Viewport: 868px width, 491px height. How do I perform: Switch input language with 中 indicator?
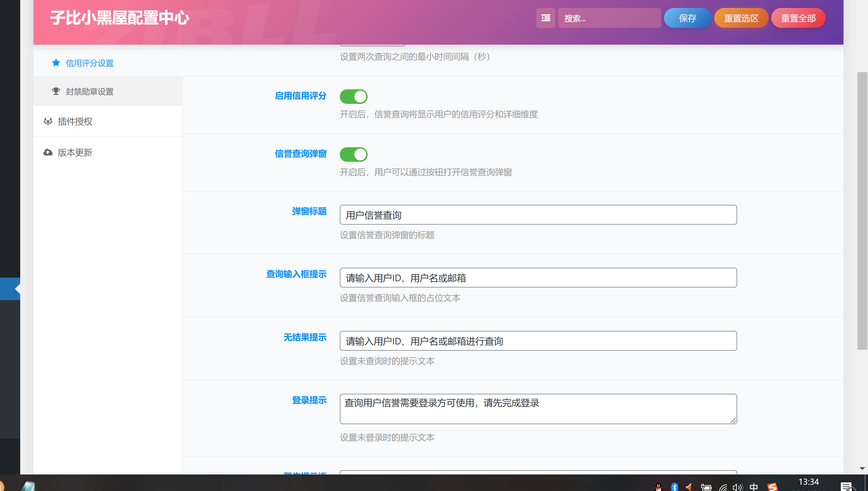pyautogui.click(x=754, y=487)
